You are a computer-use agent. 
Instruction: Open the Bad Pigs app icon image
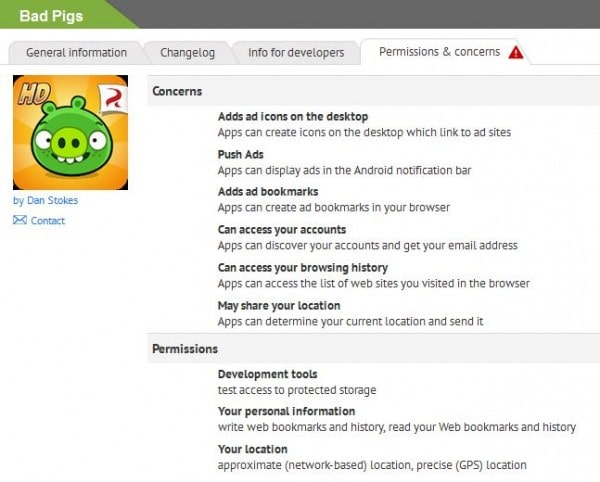[x=70, y=132]
